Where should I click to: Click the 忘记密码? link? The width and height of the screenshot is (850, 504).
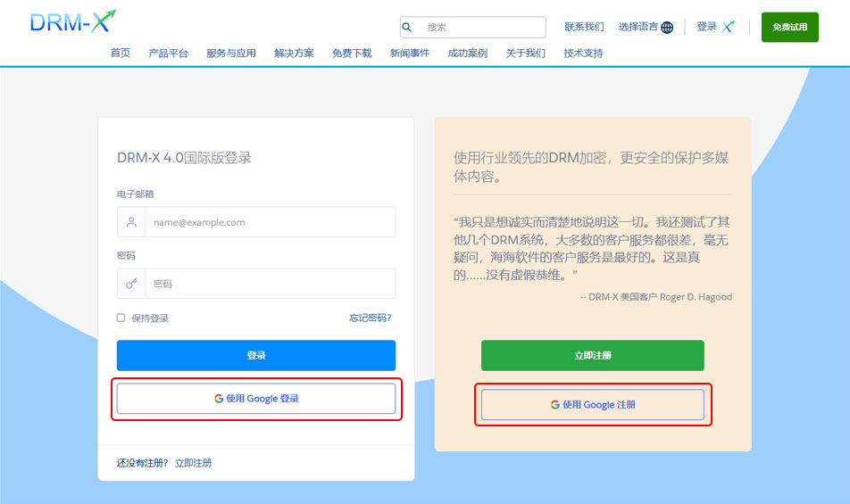370,318
